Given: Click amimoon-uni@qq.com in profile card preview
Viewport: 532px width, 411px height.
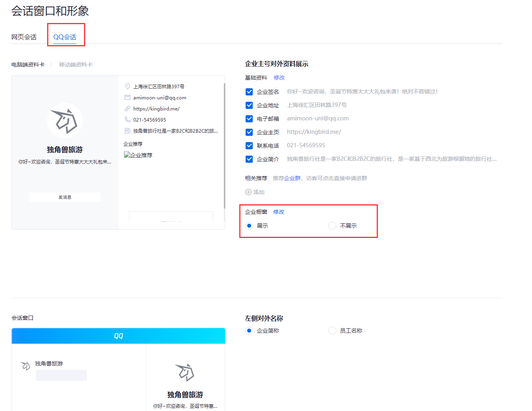Looking at the screenshot, I should 160,97.
